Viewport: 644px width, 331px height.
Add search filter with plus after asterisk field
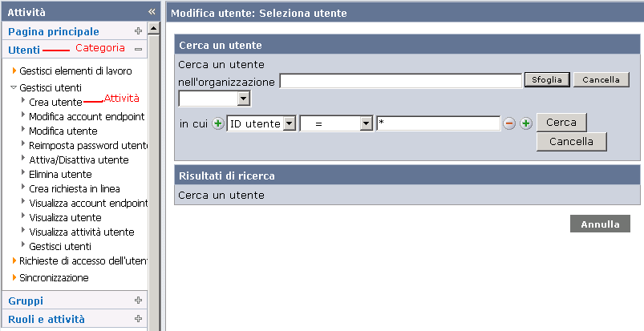tap(526, 123)
